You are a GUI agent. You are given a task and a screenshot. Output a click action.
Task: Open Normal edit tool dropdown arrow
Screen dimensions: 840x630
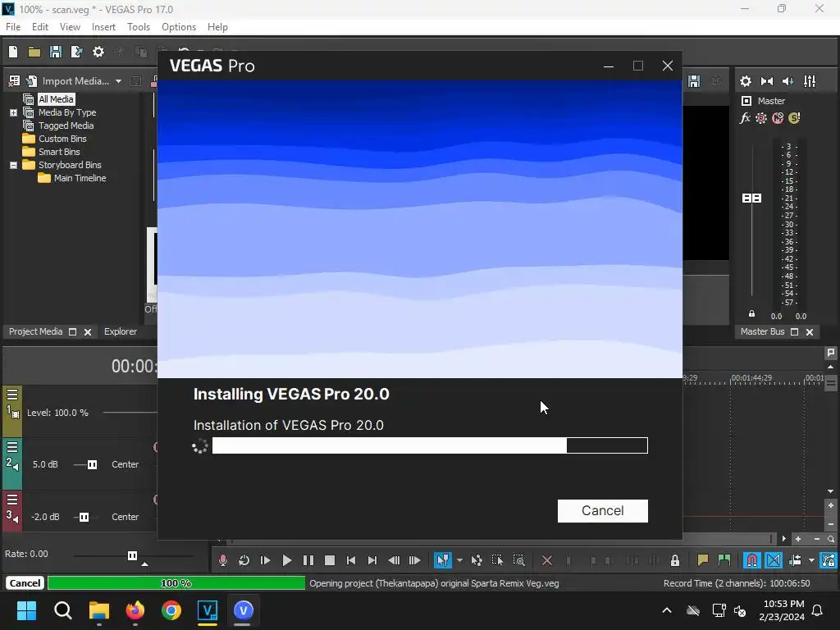[459, 560]
